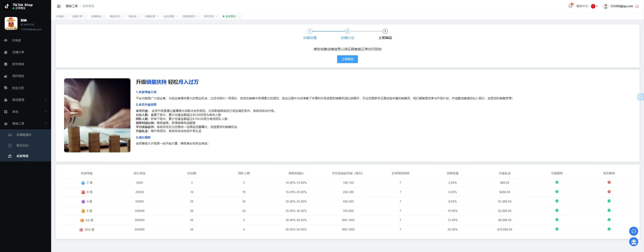Collapse the sidebar with the hamburger icon

click(x=59, y=6)
